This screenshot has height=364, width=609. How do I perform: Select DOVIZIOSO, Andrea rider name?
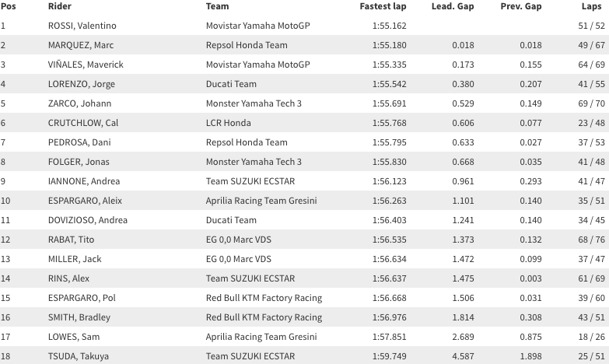pyautogui.click(x=88, y=220)
